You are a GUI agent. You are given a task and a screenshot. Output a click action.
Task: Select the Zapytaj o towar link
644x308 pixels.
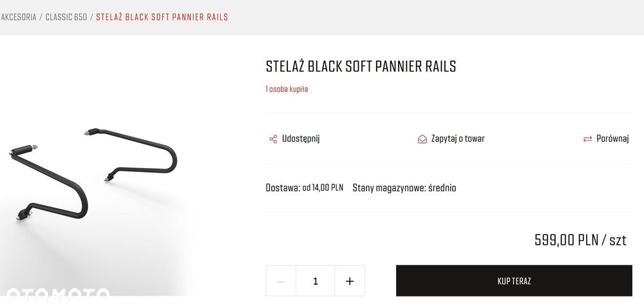(458, 139)
